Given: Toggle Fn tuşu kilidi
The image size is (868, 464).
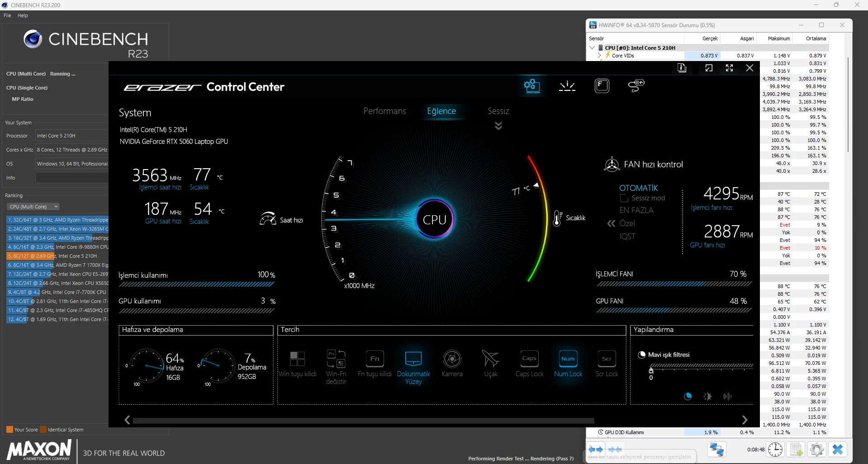Looking at the screenshot, I should point(375,364).
